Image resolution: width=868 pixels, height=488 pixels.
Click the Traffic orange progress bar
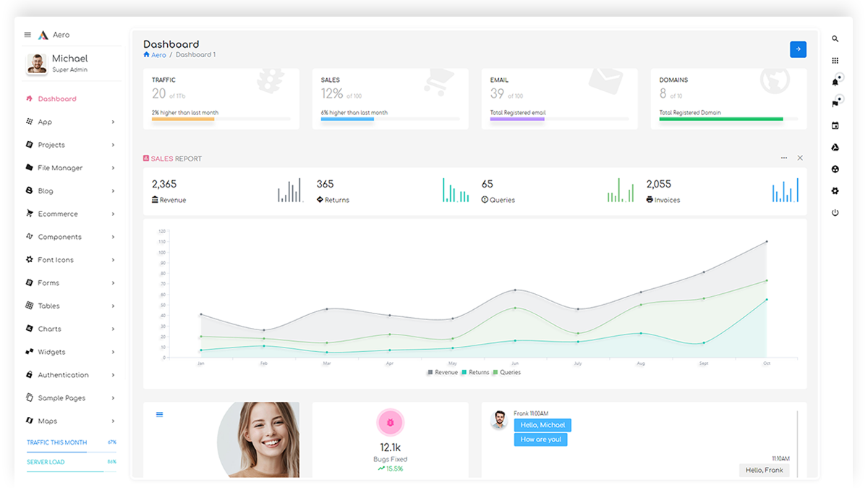coord(183,119)
